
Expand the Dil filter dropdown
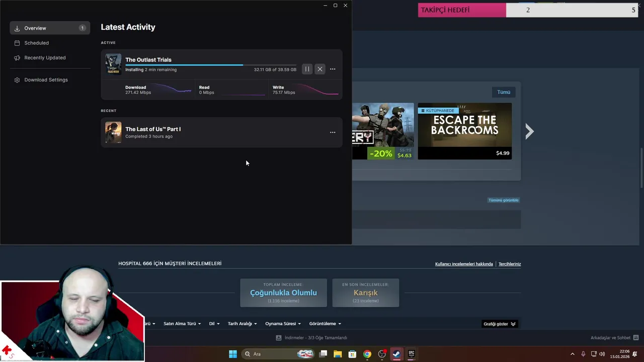click(x=214, y=324)
